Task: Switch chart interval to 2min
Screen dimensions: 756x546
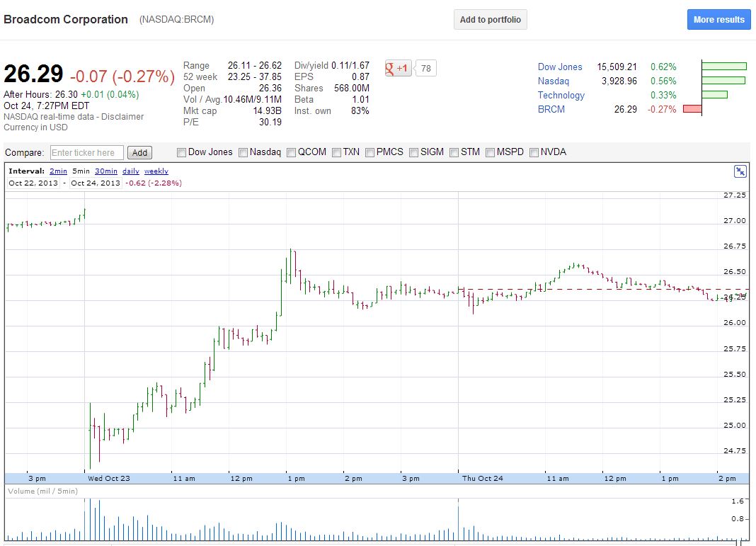Action: coord(58,171)
